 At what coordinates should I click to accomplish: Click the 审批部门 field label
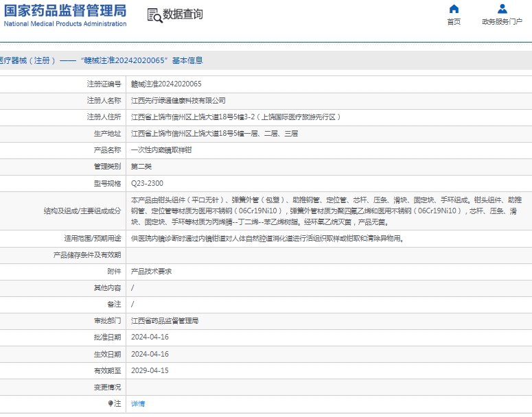(x=107, y=321)
